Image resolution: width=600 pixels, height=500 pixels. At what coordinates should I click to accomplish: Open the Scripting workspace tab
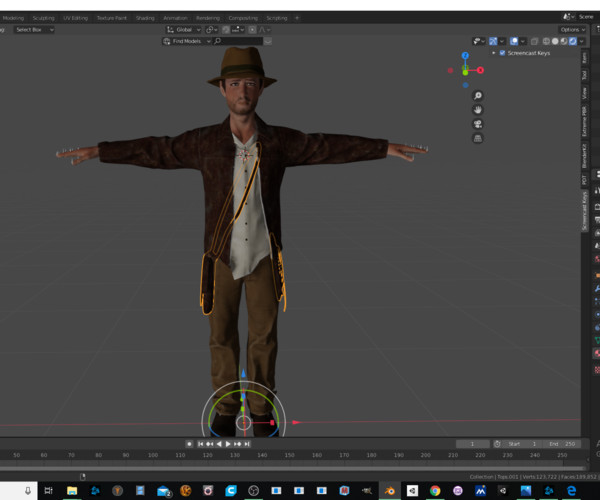tap(277, 18)
